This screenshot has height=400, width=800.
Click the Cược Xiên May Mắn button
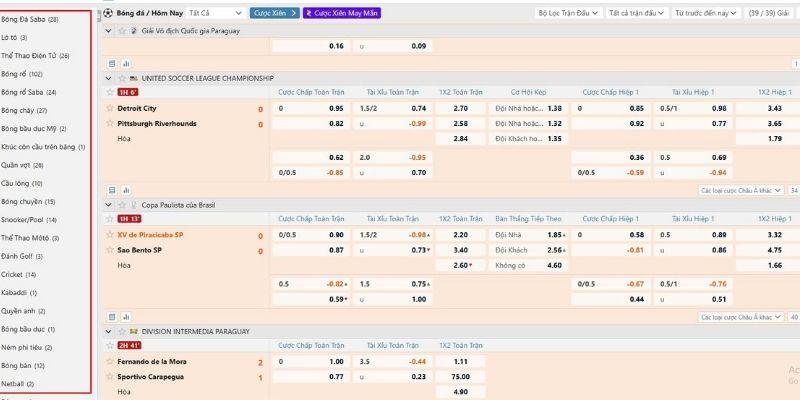342,13
